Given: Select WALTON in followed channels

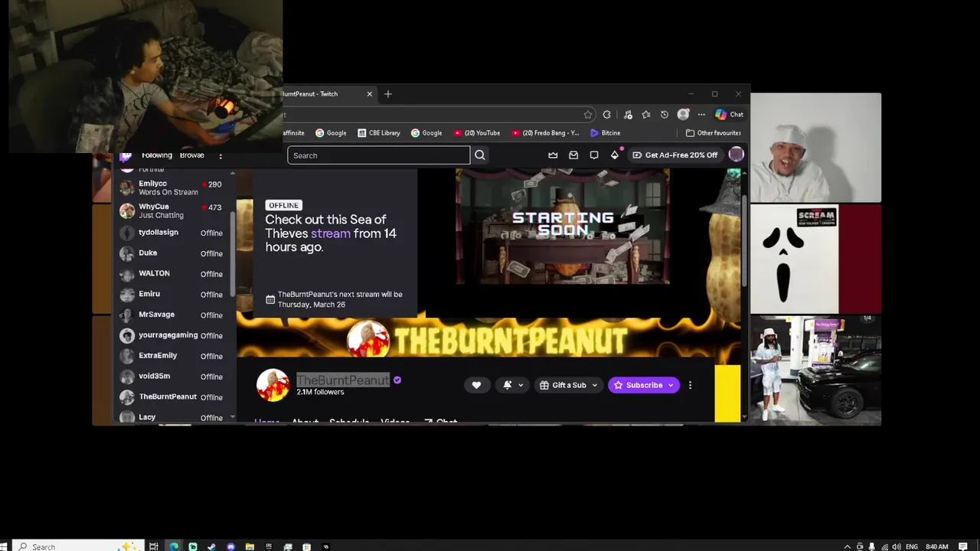Looking at the screenshot, I should pyautogui.click(x=172, y=274).
